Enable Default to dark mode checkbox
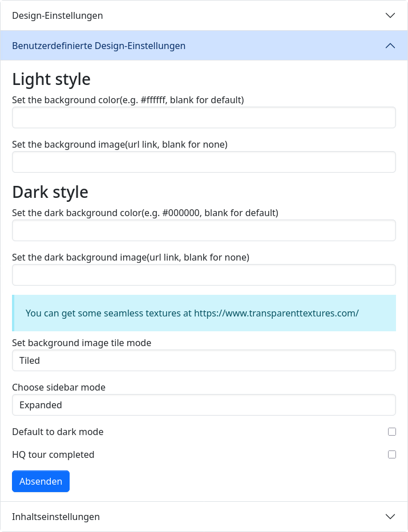Viewport: 408px width, 532px height. click(392, 432)
